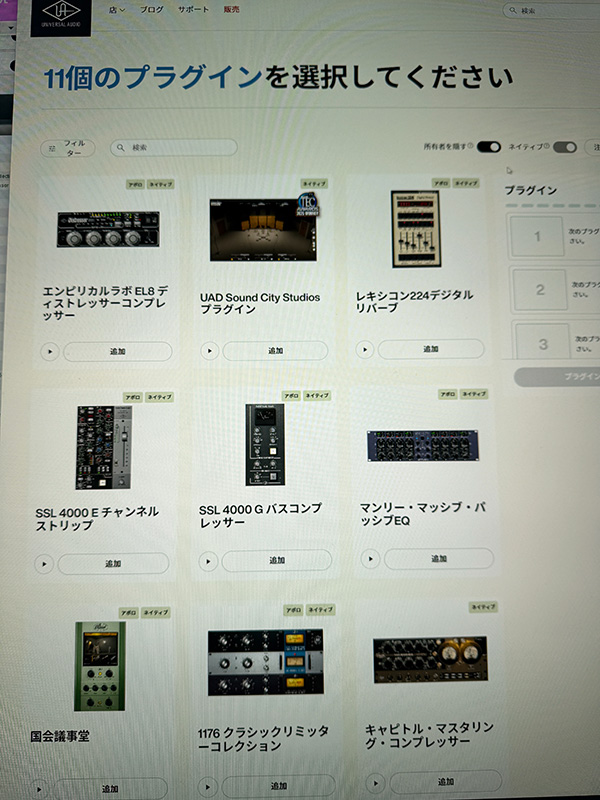The width and height of the screenshot is (600, 800).
Task: Click the マンリー・マッシブ・パッシブEQ title
Action: point(422,514)
